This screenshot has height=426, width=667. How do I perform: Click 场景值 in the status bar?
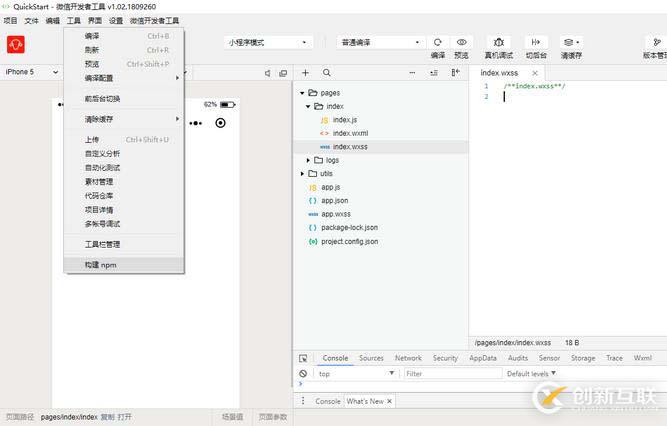(233, 417)
